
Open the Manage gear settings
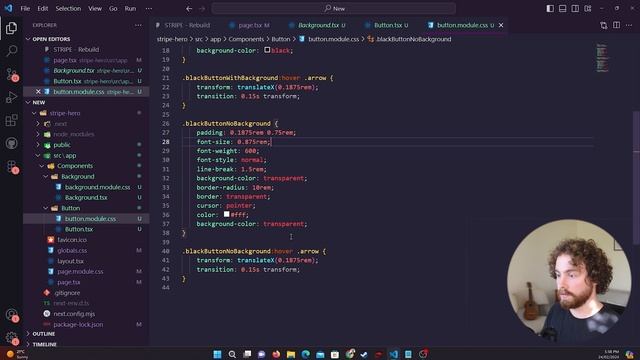11,337
